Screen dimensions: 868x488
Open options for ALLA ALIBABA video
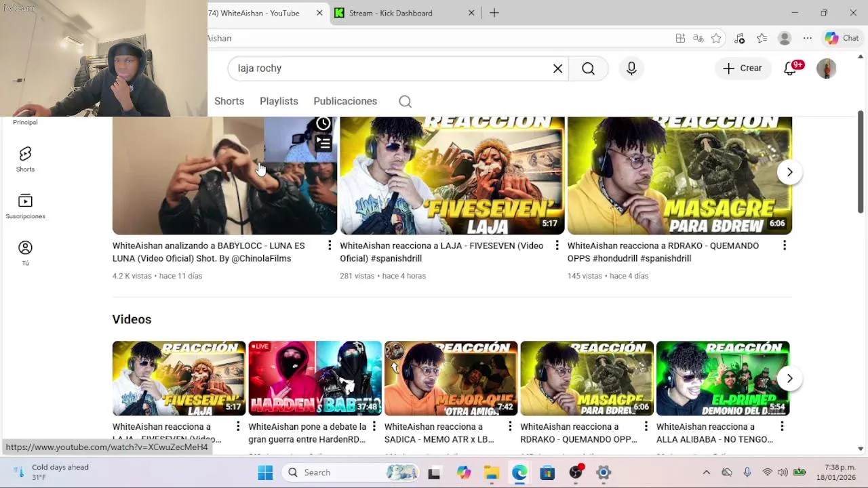[782, 426]
